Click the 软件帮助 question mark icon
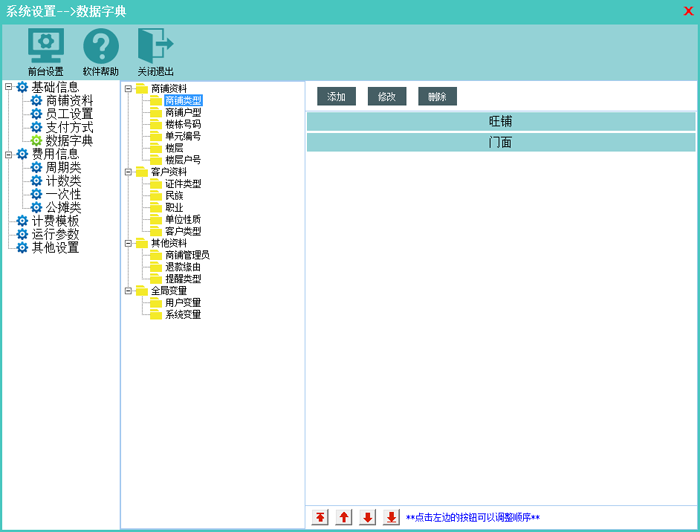This screenshot has width=700, height=532. coord(100,47)
